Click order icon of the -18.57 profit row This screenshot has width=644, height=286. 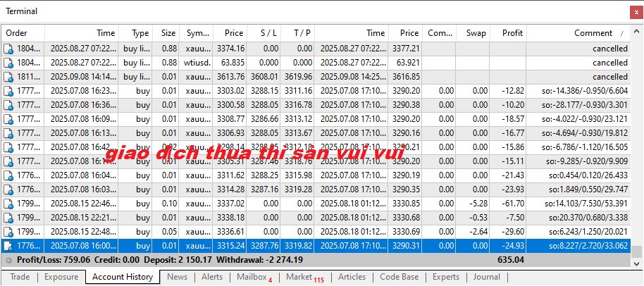pyautogui.click(x=8, y=120)
